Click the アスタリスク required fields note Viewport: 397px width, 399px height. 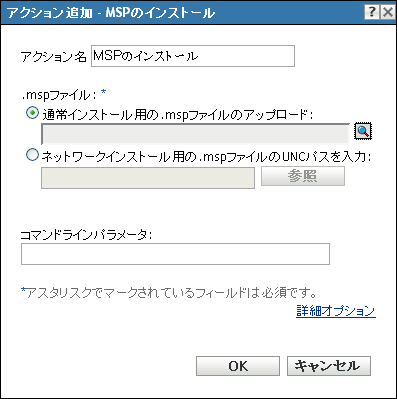pos(169,293)
